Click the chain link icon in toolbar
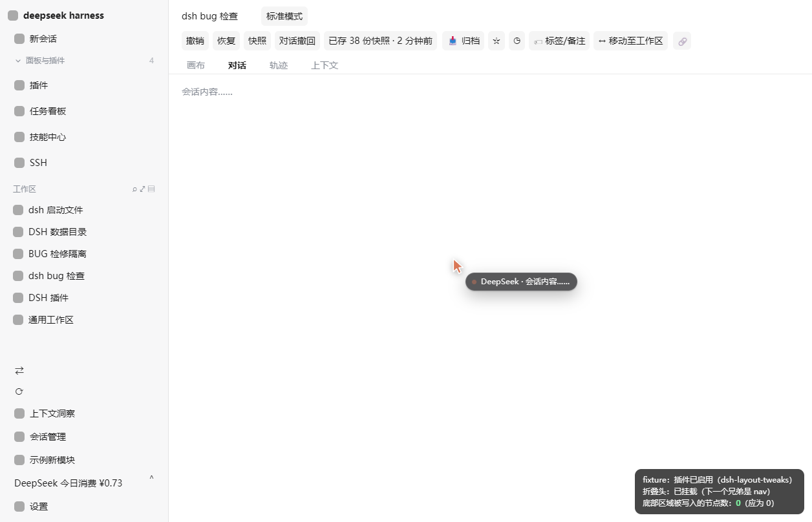Viewport: 812px width, 522px height. pos(682,41)
